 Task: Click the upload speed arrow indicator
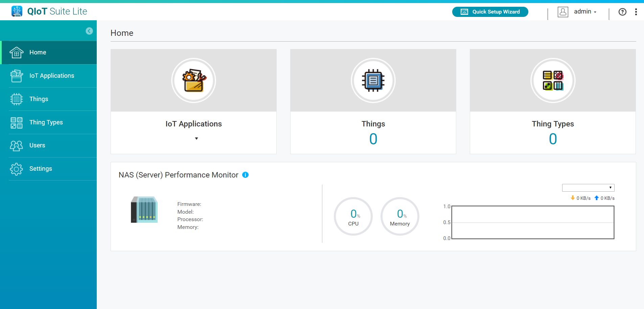(x=597, y=198)
